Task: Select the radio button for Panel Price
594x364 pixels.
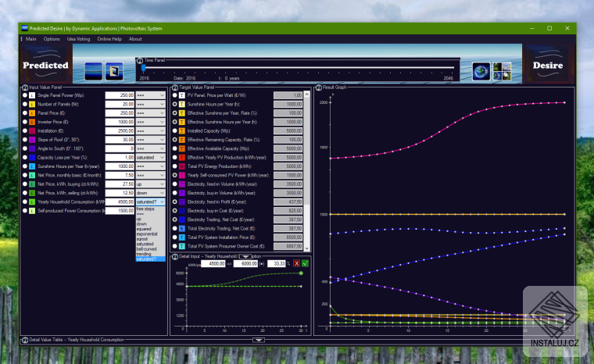Action: pos(25,113)
